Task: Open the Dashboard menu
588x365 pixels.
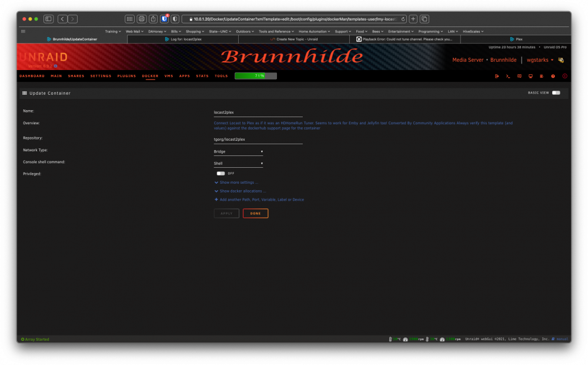Action: (x=32, y=76)
